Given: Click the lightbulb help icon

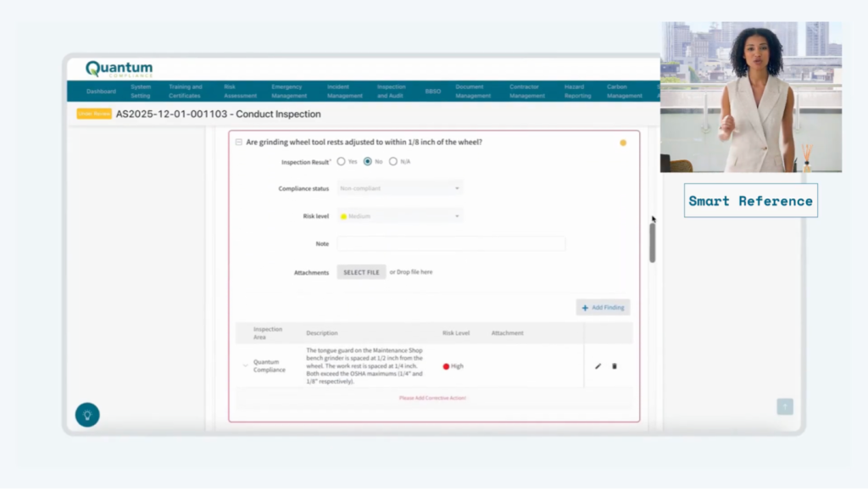Looking at the screenshot, I should [86, 415].
